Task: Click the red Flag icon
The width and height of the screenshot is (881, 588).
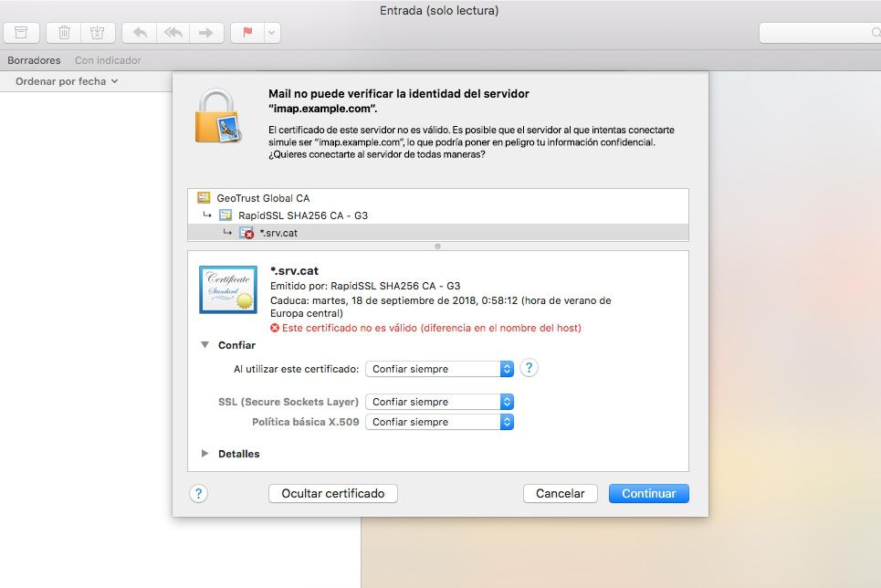Action: click(247, 33)
